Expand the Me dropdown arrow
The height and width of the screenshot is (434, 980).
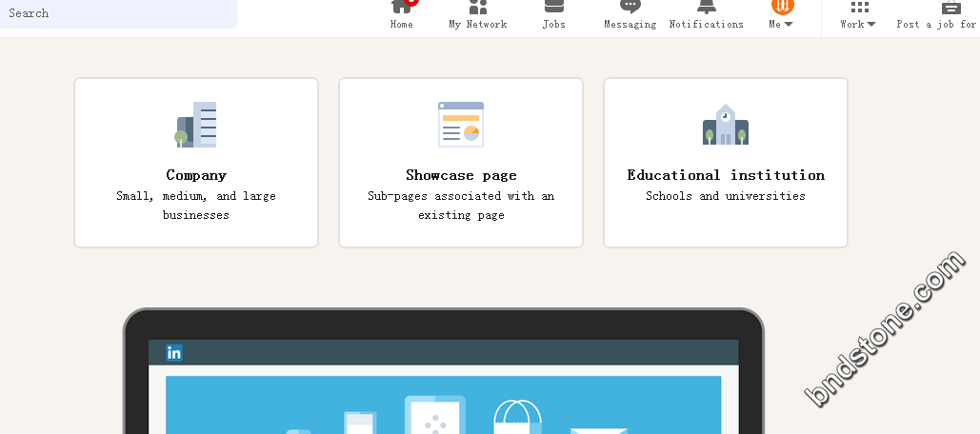pyautogui.click(x=789, y=24)
